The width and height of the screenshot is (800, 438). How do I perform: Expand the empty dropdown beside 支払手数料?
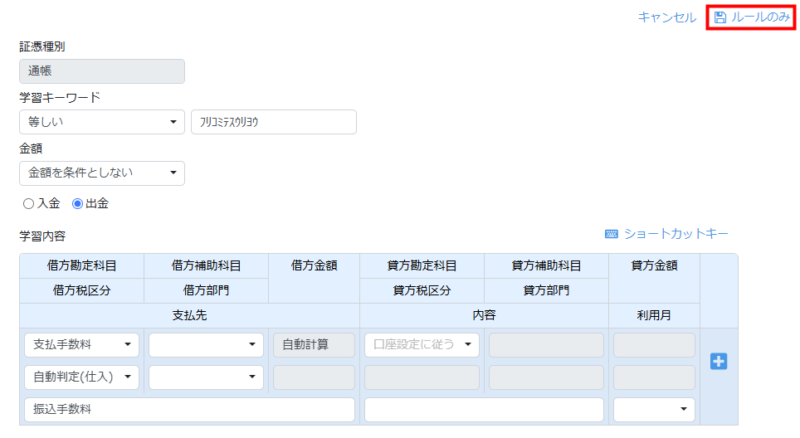point(206,345)
